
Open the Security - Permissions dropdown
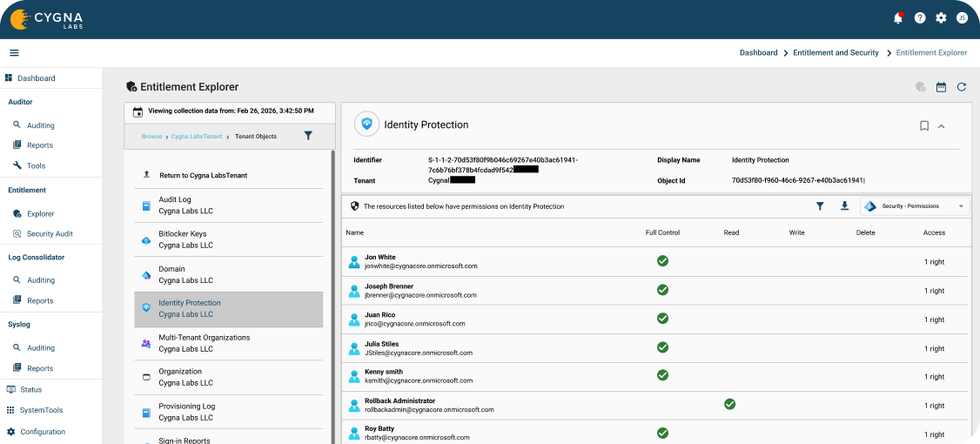coord(915,205)
